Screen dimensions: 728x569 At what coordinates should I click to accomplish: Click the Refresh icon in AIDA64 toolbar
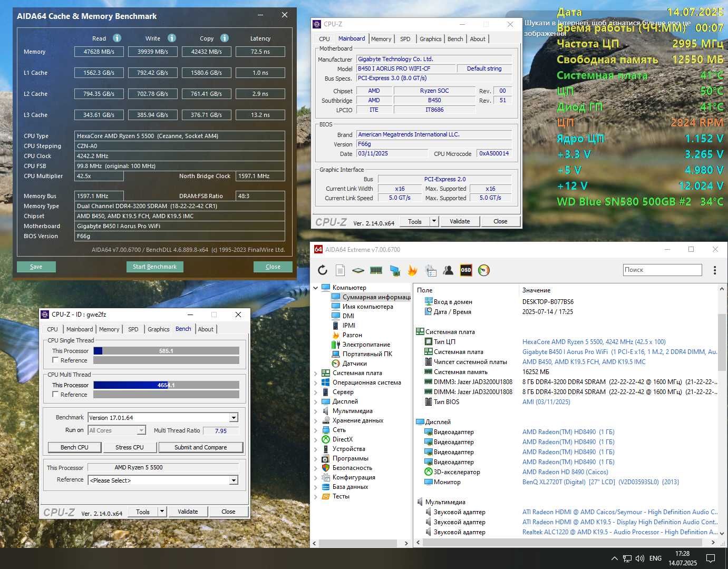(323, 270)
